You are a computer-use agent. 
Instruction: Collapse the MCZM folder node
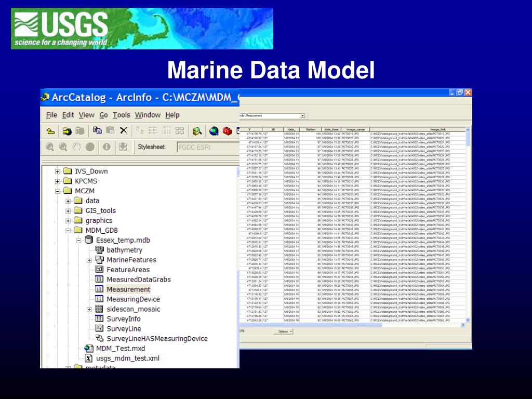[x=58, y=191]
